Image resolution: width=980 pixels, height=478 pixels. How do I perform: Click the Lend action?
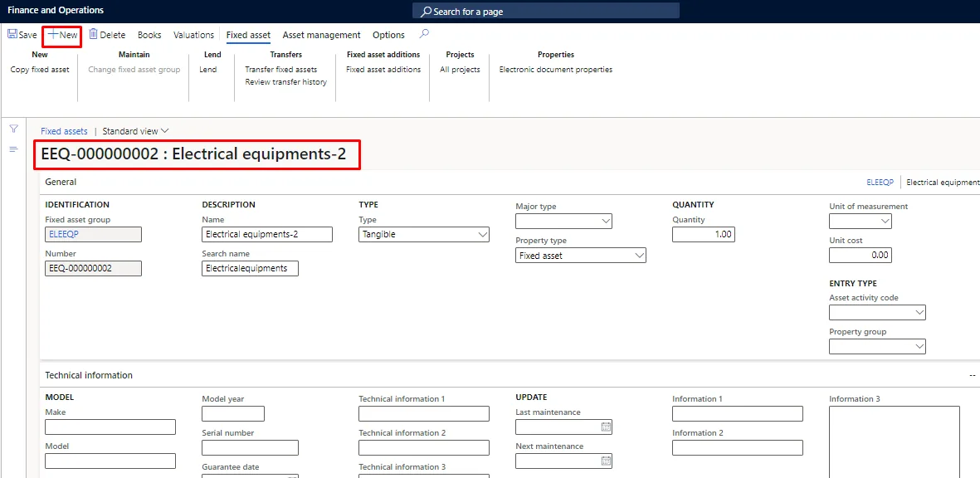(x=208, y=70)
